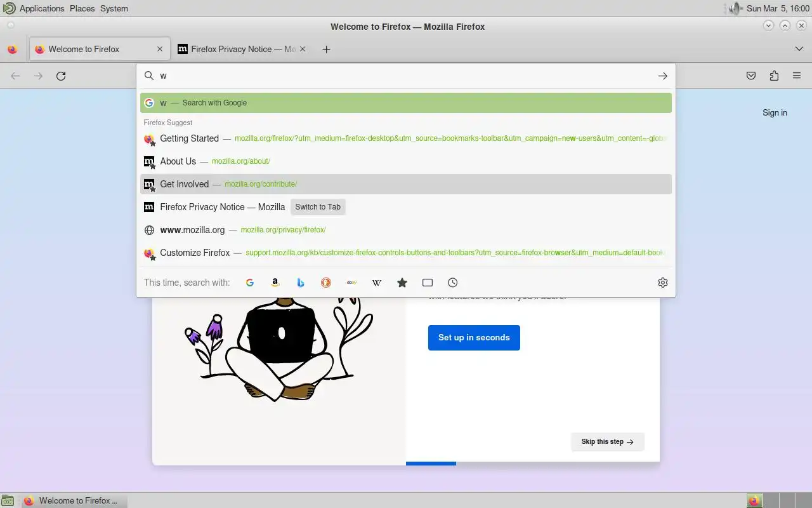Image resolution: width=812 pixels, height=508 pixels.
Task: Search in open Tabs this time
Action: pos(428,283)
